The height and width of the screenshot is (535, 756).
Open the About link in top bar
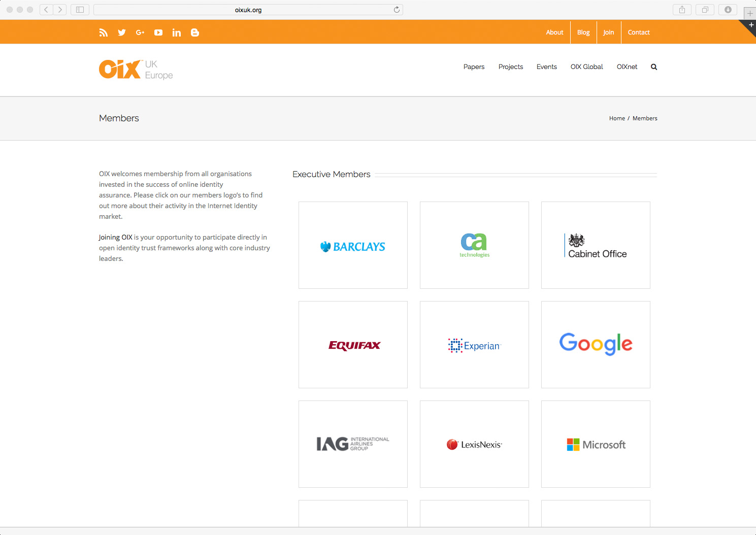[554, 32]
